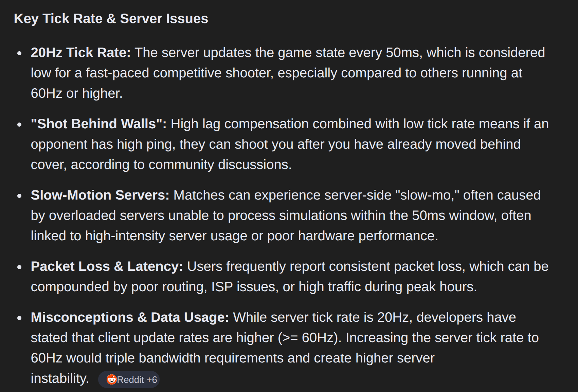578x392 pixels.
Task: Click the bold "Misconceptions & Data Usage:" label
Action: coord(130,317)
